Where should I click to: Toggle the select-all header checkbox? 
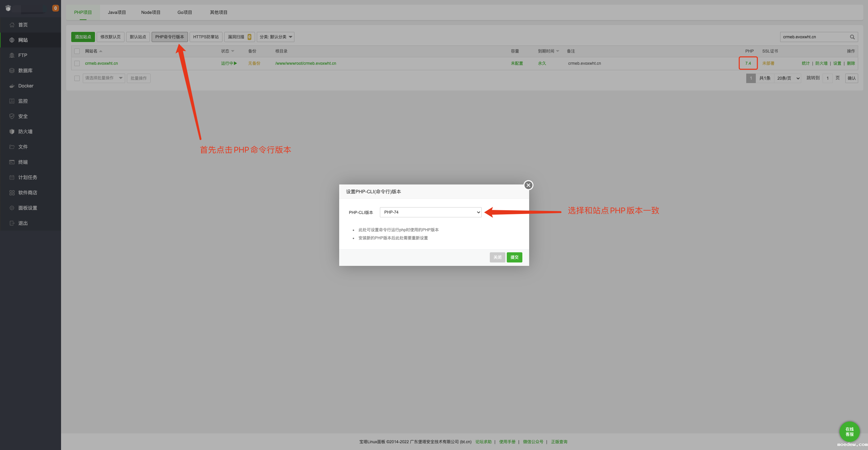tap(77, 51)
